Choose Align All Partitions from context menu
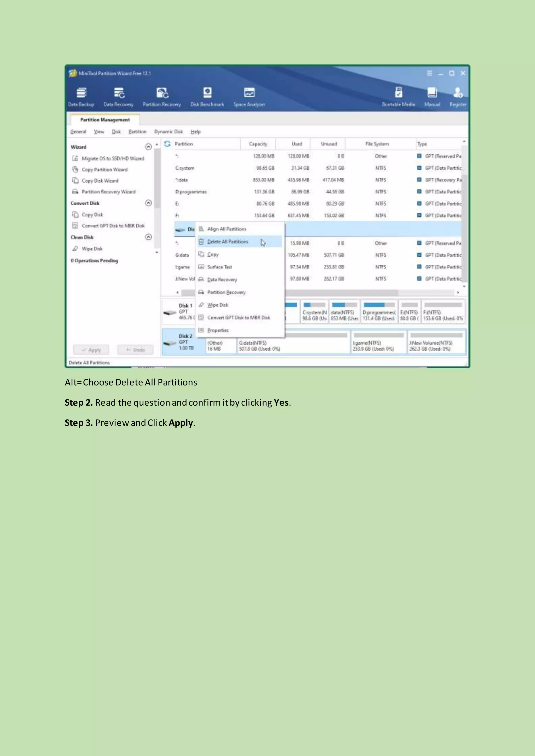This screenshot has width=535, height=756. pos(240,229)
